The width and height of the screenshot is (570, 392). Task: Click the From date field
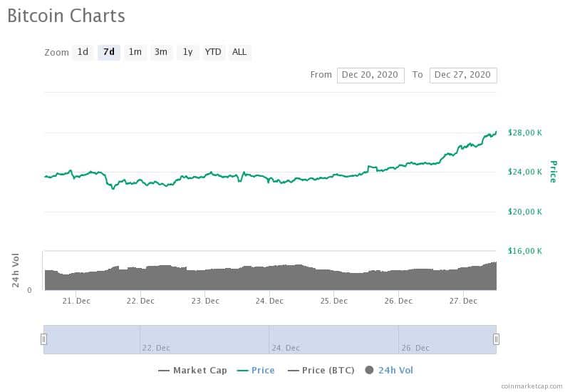point(370,76)
